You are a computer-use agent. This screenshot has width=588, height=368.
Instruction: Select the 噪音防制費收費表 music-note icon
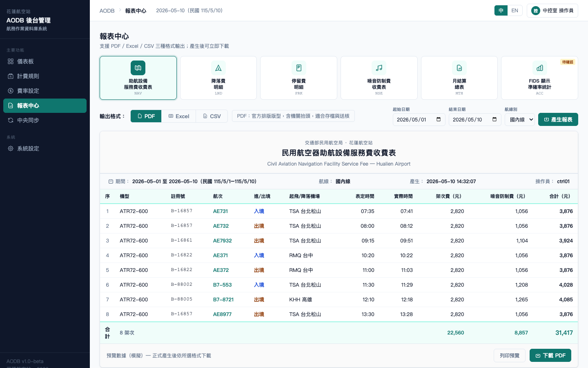(379, 68)
